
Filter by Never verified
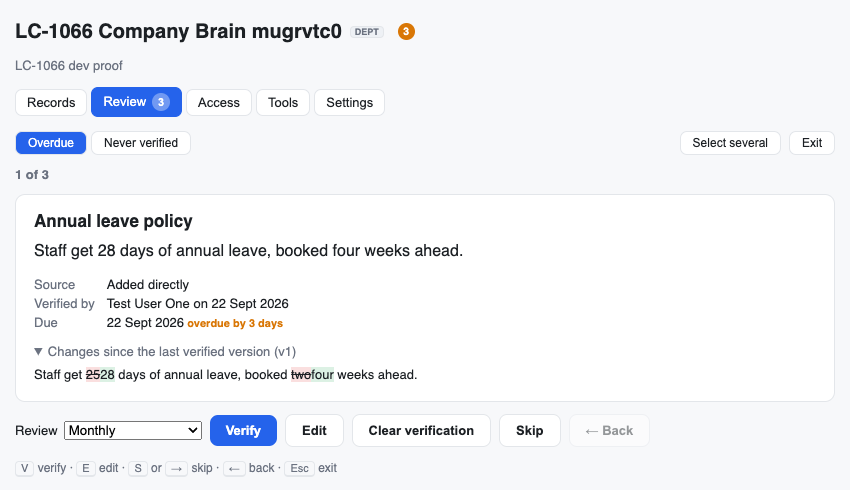click(141, 143)
